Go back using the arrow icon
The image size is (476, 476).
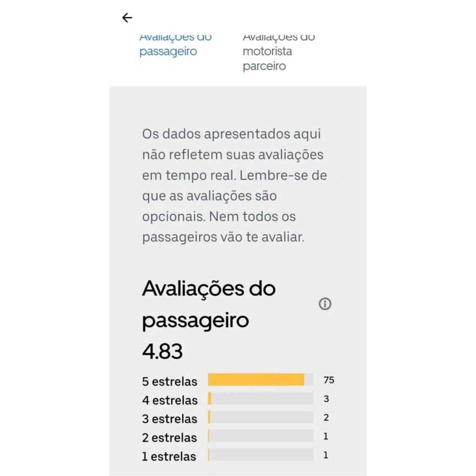pos(127,18)
